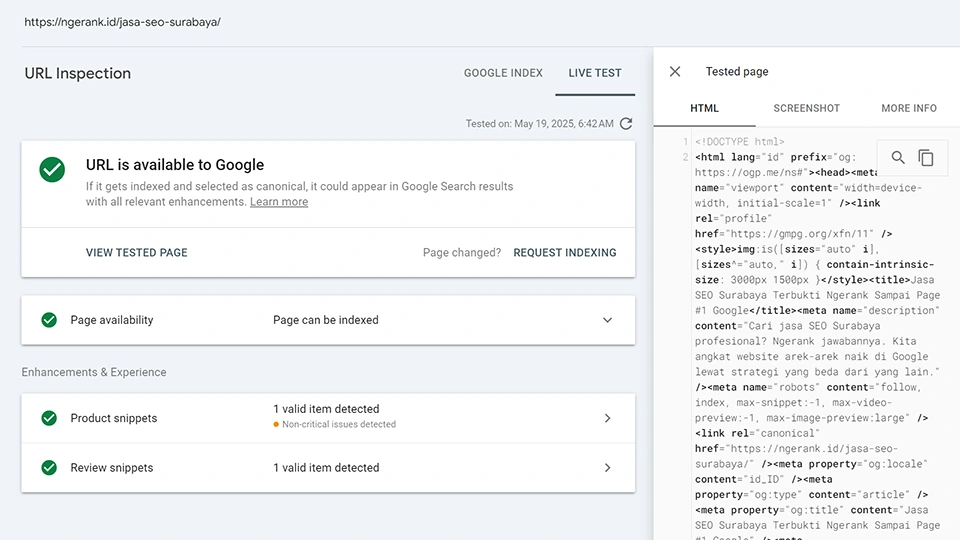Open the Review snippets details arrow
The height and width of the screenshot is (540, 960).
607,468
